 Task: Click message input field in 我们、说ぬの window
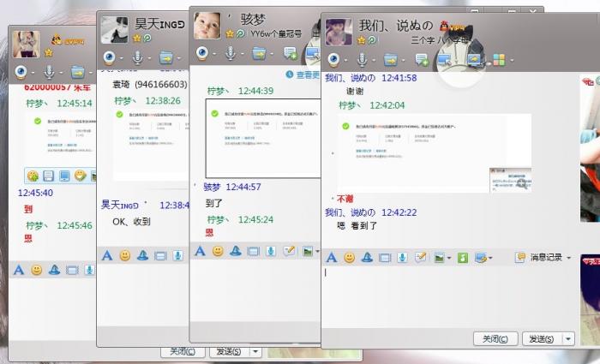[x=450, y=296]
